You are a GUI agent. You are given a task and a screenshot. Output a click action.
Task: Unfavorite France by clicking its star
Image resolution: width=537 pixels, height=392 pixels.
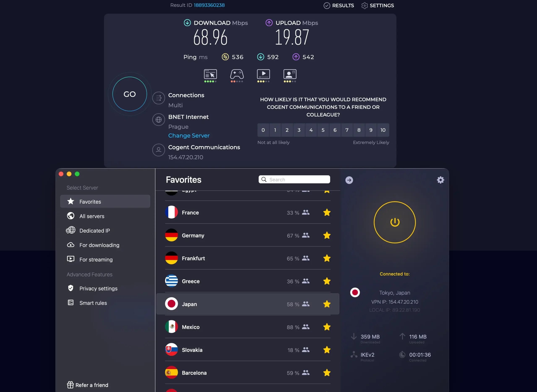[327, 212]
